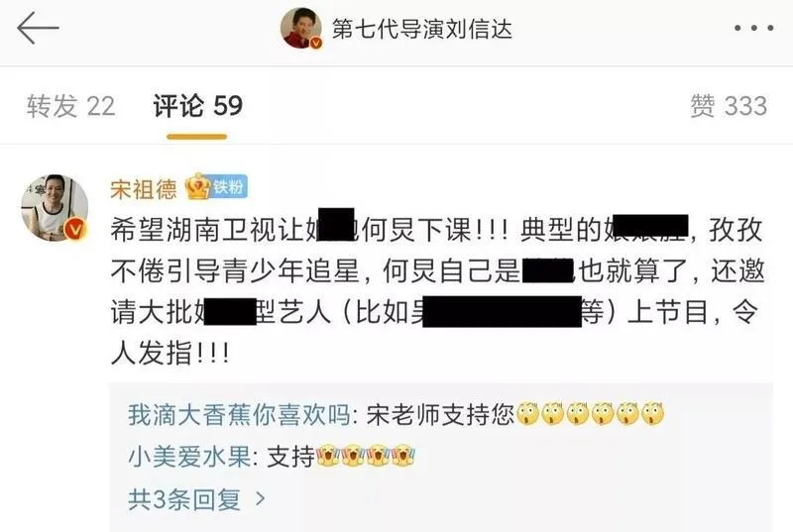Open the three-dot more options menu

(753, 28)
